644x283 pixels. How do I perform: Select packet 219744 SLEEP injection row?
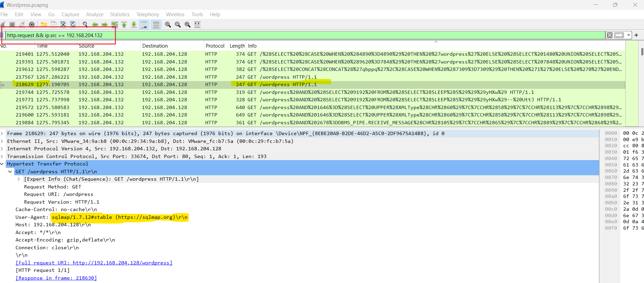[312, 92]
